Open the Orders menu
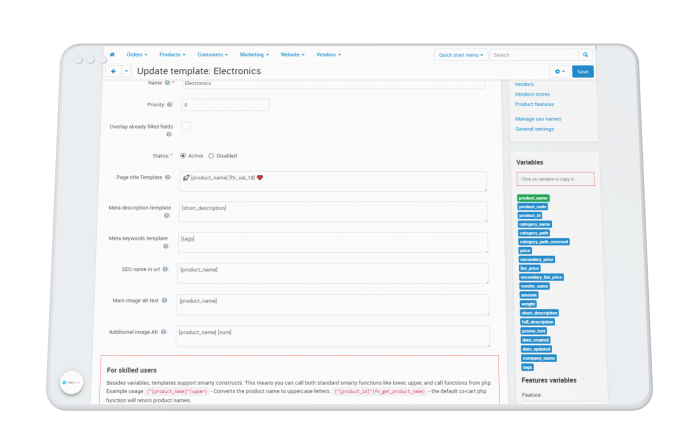 pyautogui.click(x=137, y=54)
